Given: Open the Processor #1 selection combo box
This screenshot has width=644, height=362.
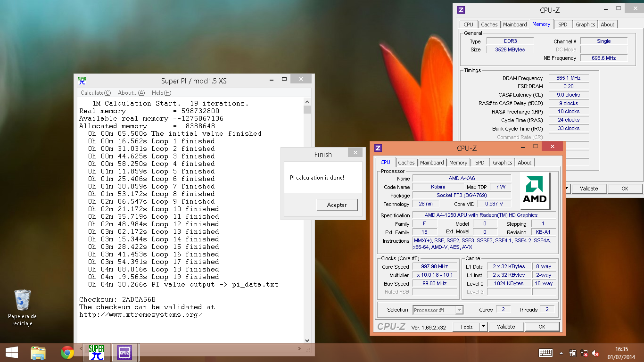Looking at the screenshot, I should tap(438, 310).
